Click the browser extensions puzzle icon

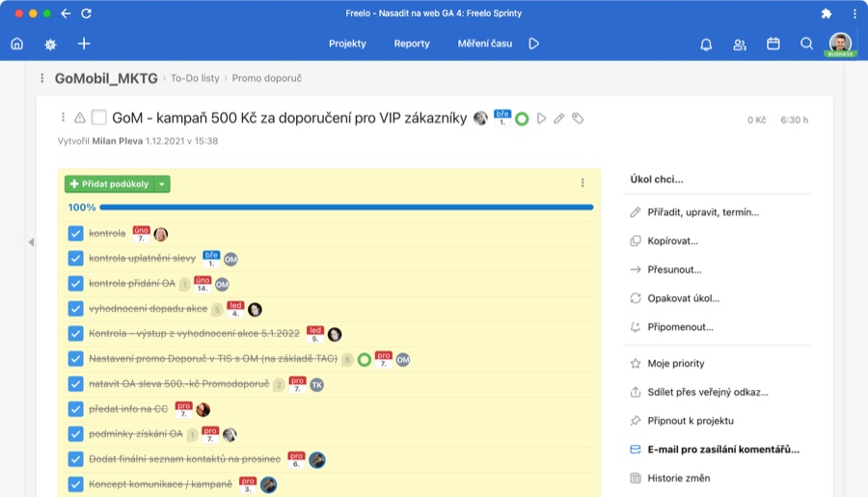tap(826, 14)
